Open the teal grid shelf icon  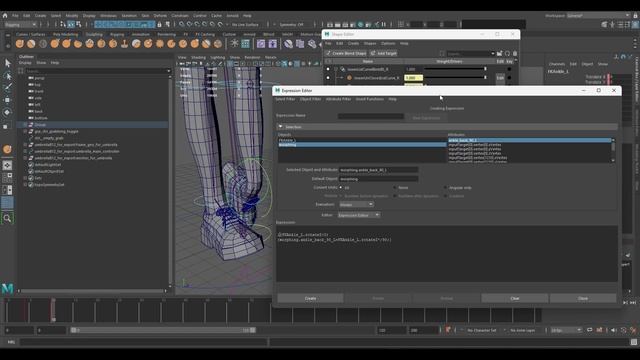tap(245, 43)
